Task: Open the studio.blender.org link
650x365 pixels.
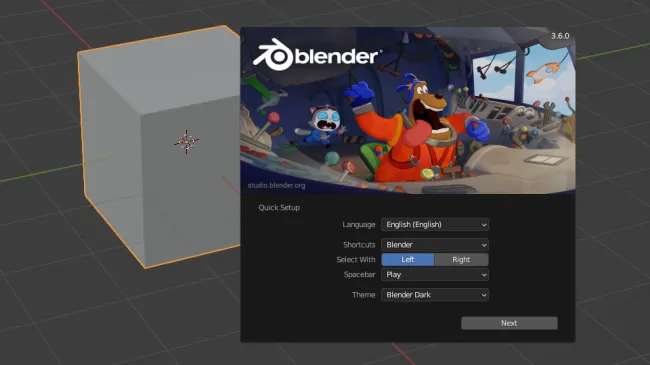Action: coord(276,185)
